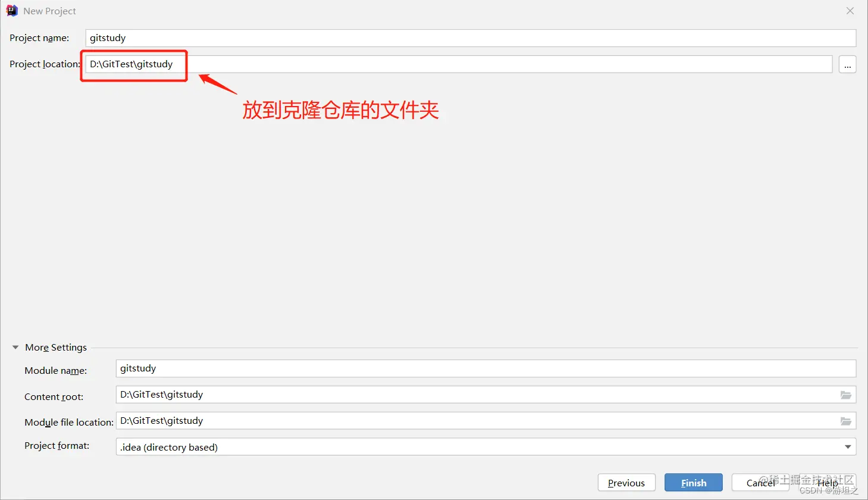Click the 'Project location:' label

[x=45, y=64]
